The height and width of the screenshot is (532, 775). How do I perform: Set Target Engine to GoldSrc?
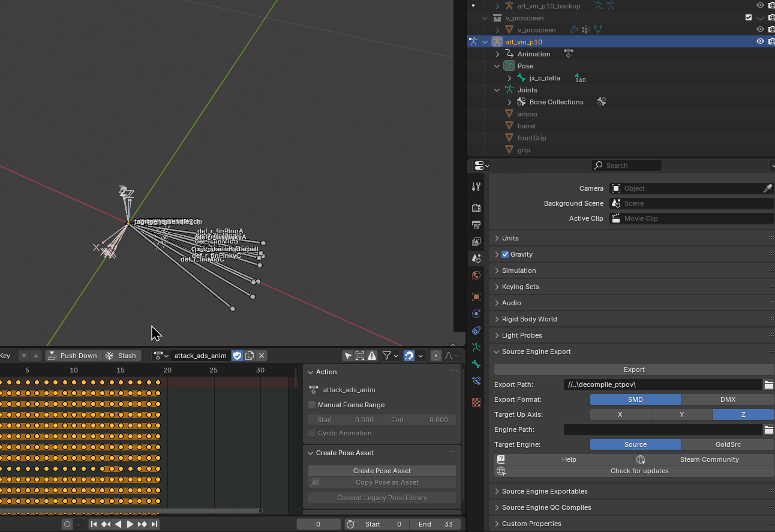tap(728, 444)
